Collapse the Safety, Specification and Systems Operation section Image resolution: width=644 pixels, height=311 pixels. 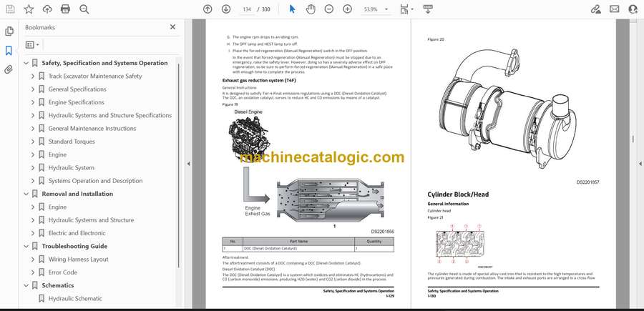[x=26, y=63]
